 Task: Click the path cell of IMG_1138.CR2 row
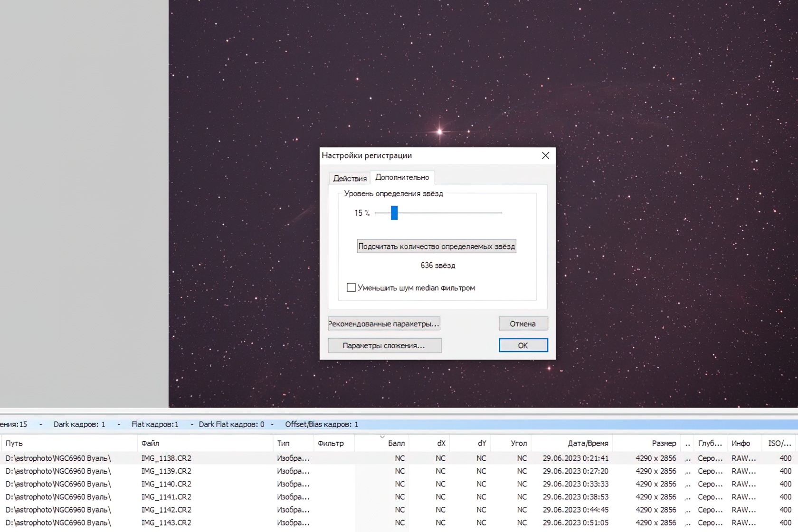[58, 458]
